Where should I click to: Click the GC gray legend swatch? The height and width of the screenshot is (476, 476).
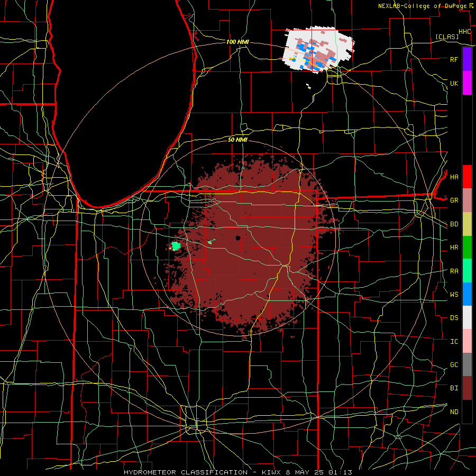467,364
